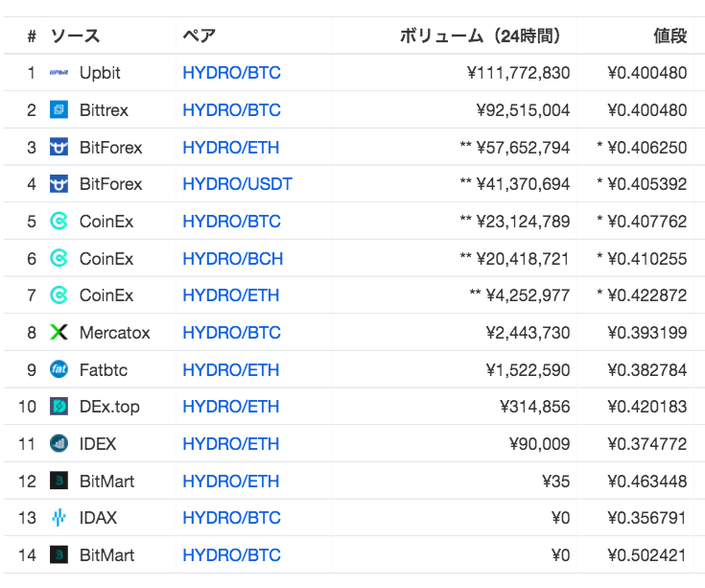Click volume value ¥4,252,977

(x=528, y=295)
